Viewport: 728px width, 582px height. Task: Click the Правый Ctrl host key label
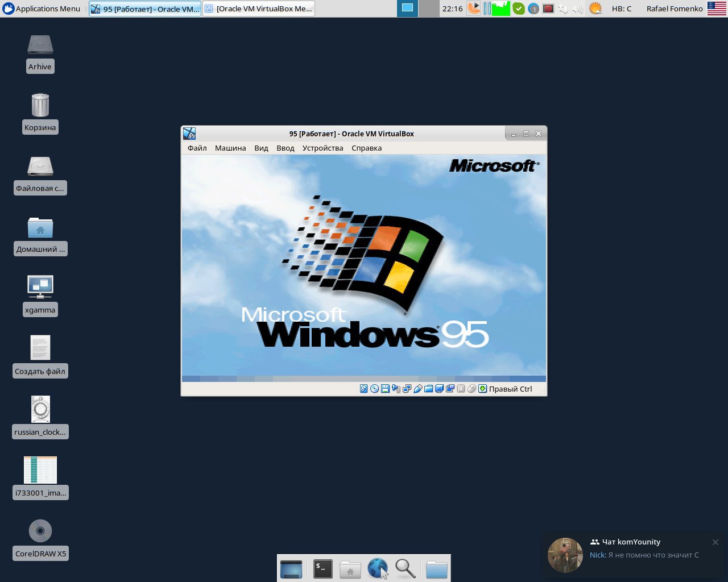511,389
